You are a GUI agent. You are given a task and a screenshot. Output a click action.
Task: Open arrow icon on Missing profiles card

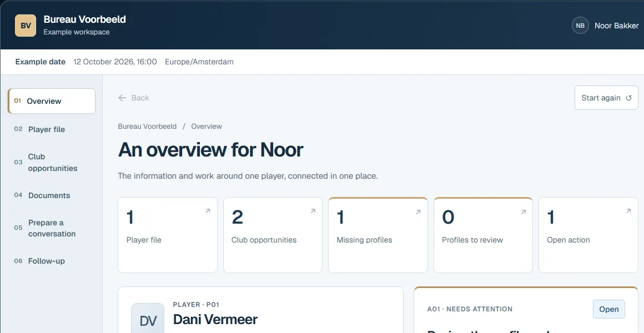(418, 212)
